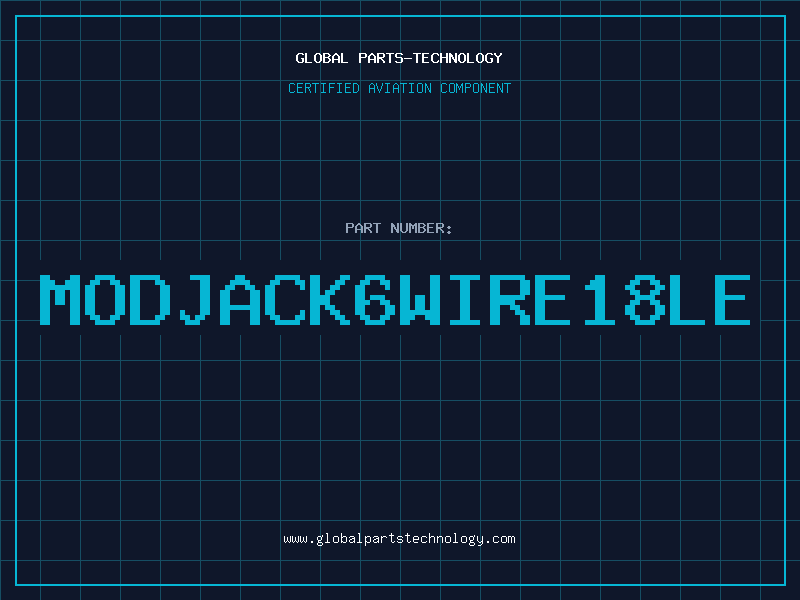The height and width of the screenshot is (600, 800).
Task: Click the part number MODJACK6WIRE18LE
Action: (395, 300)
